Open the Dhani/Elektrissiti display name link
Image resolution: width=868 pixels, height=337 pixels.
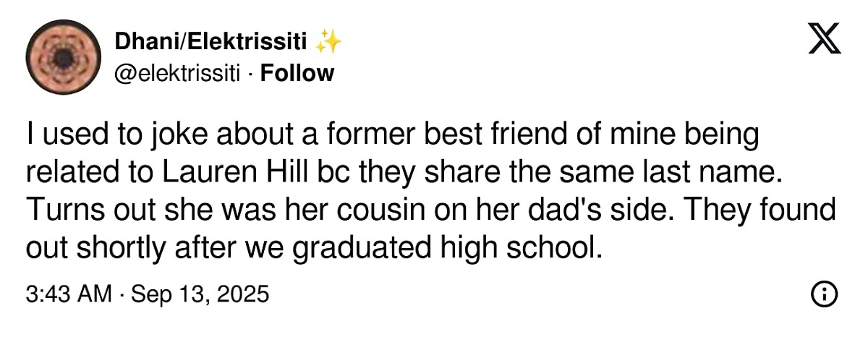(x=213, y=43)
